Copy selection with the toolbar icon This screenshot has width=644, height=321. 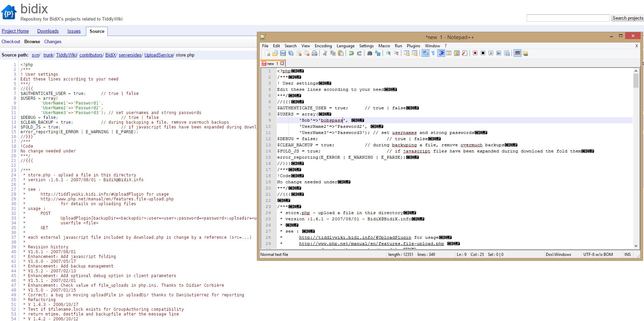[x=333, y=53]
